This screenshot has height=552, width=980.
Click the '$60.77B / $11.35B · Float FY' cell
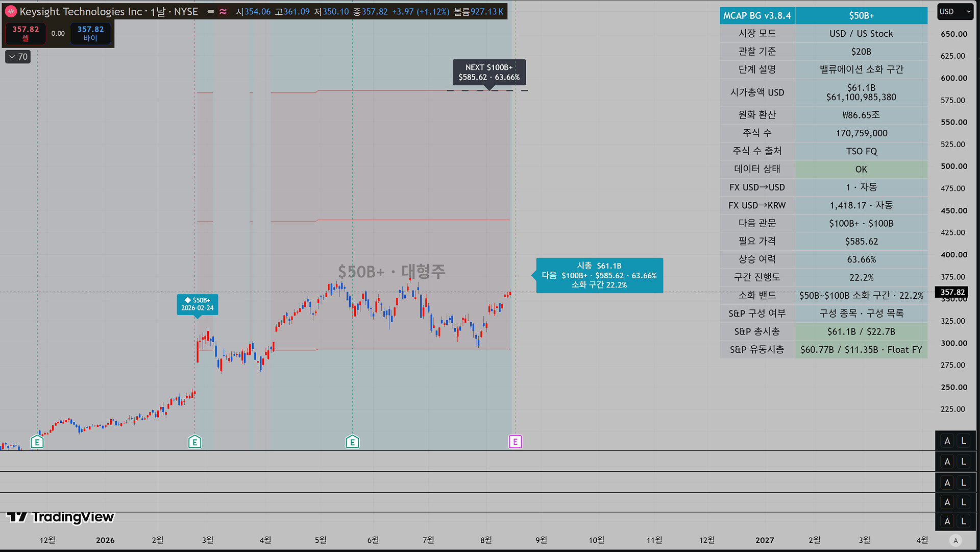tap(861, 350)
